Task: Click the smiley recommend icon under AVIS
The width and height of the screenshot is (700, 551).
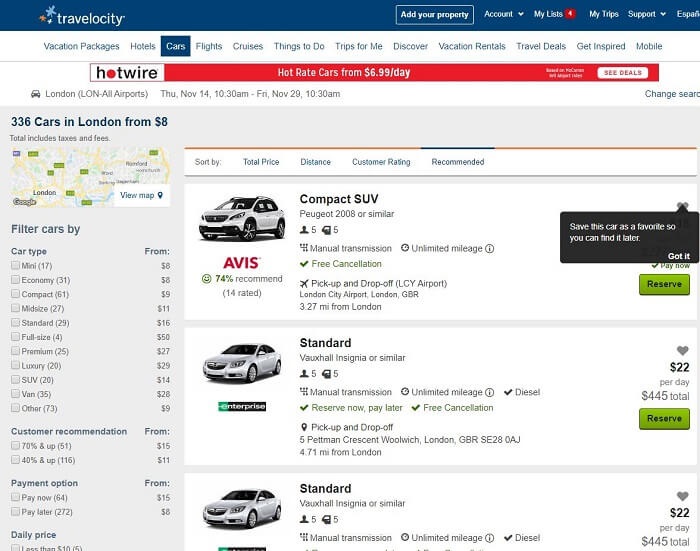Action: pyautogui.click(x=206, y=279)
